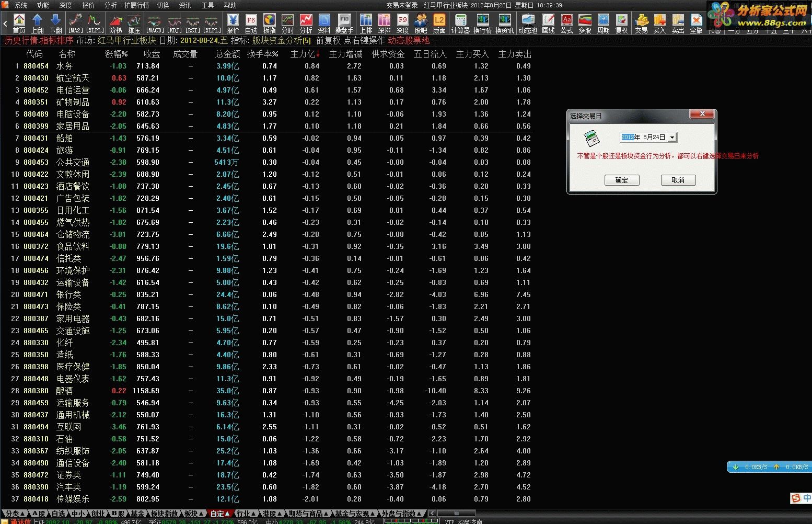Click the year field in date box
812x524 pixels.
[628, 137]
